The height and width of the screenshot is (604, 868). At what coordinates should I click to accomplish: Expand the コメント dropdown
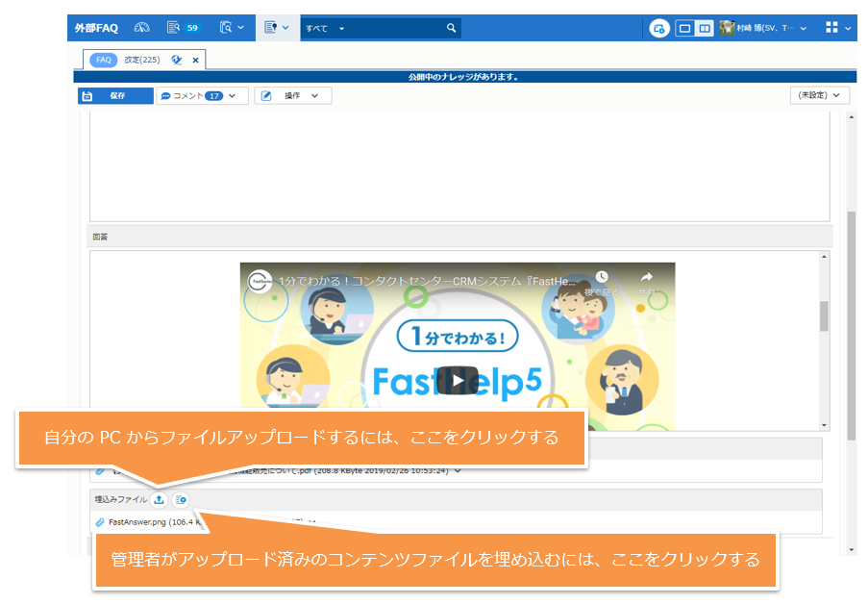202,95
